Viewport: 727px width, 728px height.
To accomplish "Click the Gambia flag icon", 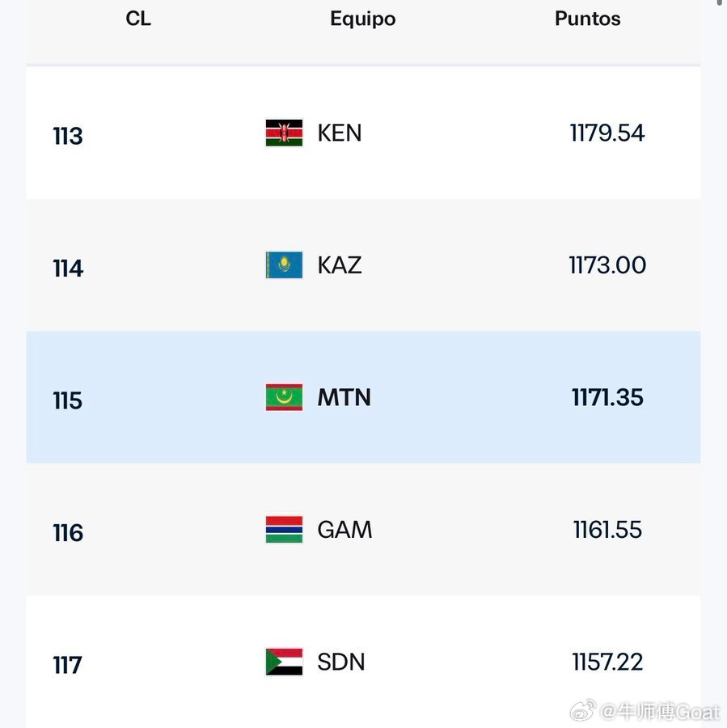I will pos(284,530).
